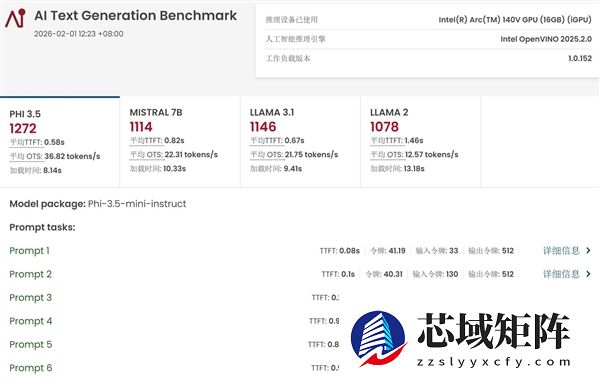This screenshot has width=600, height=384.
Task: Click the 21.75 tokens/s value
Action: [x=311, y=155]
